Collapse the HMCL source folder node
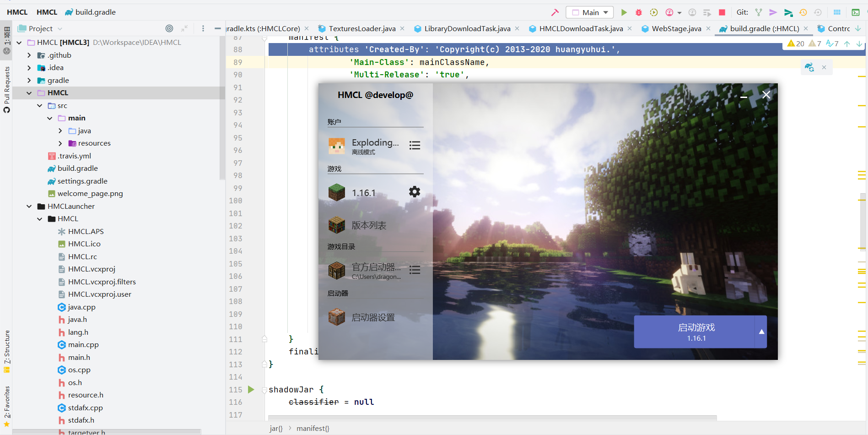868x435 pixels. 29,92
